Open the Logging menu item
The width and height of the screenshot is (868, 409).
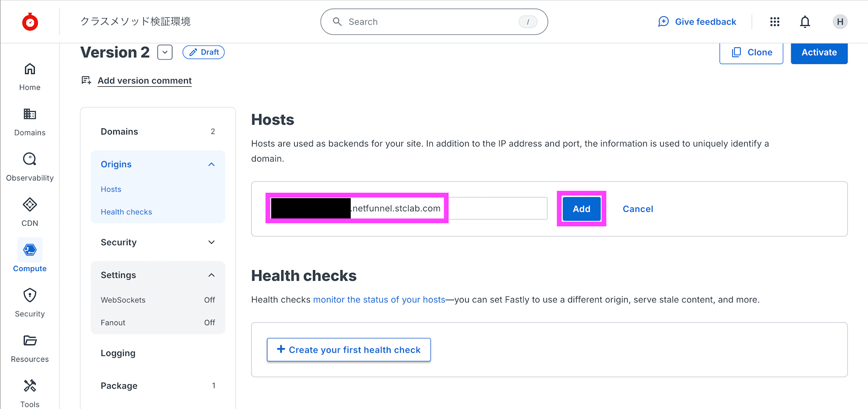118,353
